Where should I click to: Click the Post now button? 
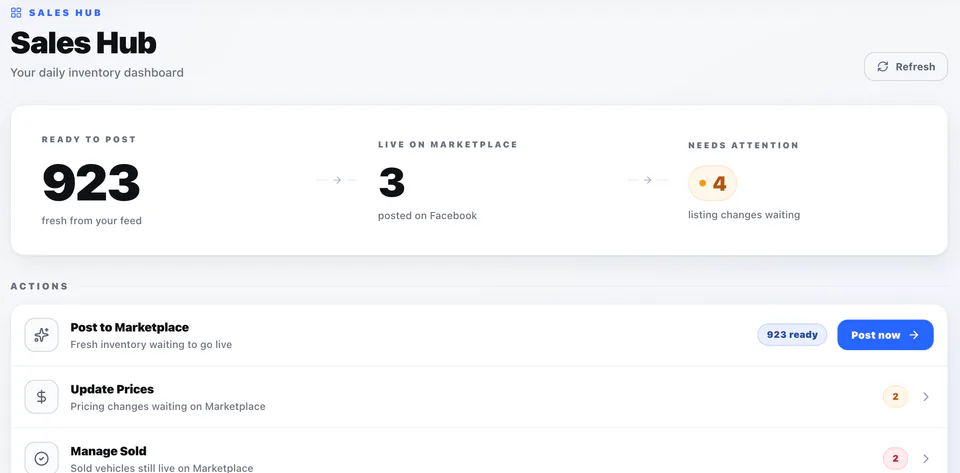885,335
